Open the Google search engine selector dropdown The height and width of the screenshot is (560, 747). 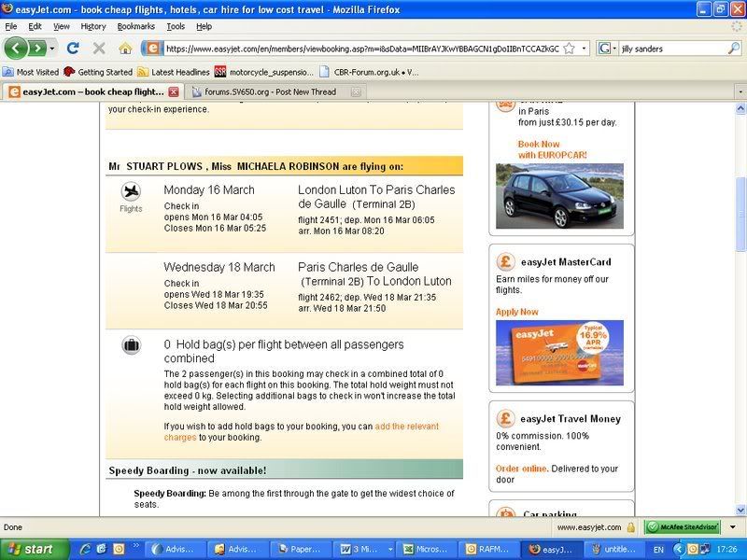tap(608, 49)
